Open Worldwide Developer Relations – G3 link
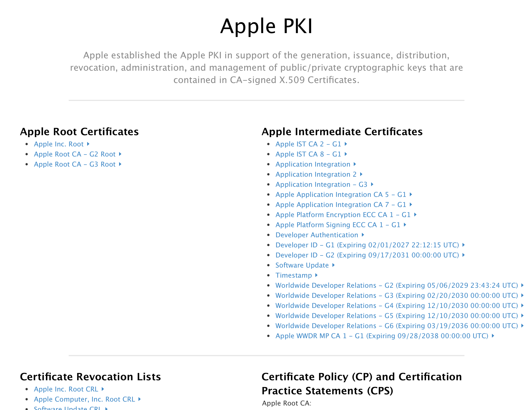This screenshot has height=410, width=532. (x=400, y=296)
